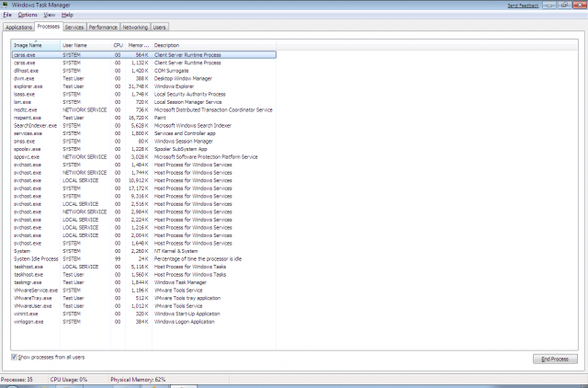Select the System process row
Viewport: 588px width, 388px height.
[144, 251]
